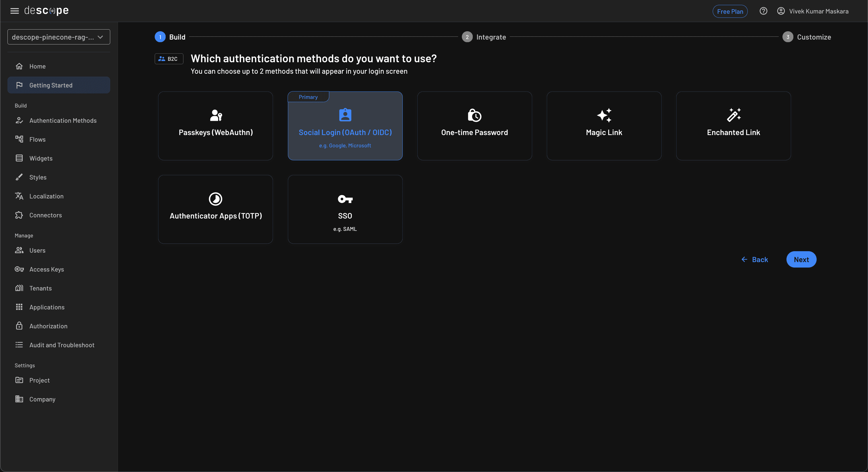
Task: Expand the descope-pinecone-rag project dropdown
Action: click(x=59, y=37)
